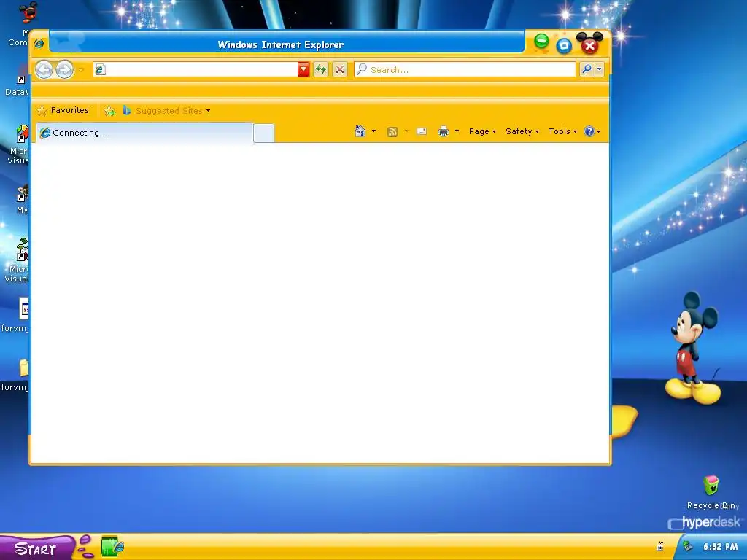Viewport: 747px width, 560px height.
Task: Click the system tray network icon
Action: 687,546
